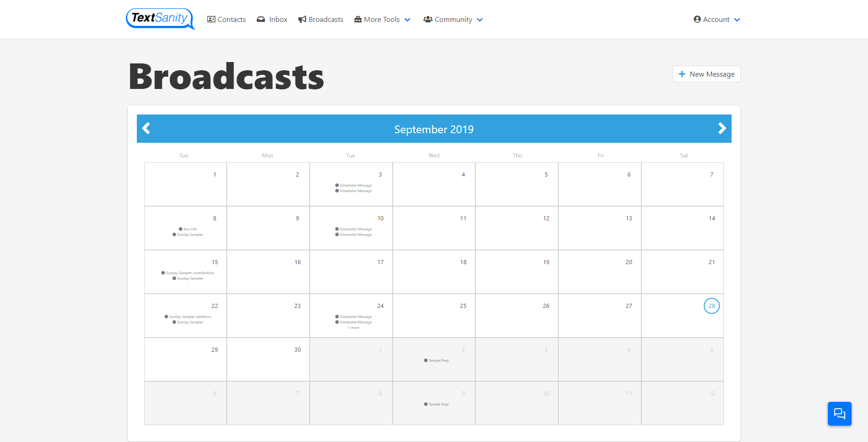Click the Contacts card icon
This screenshot has height=442, width=868.
(x=211, y=19)
